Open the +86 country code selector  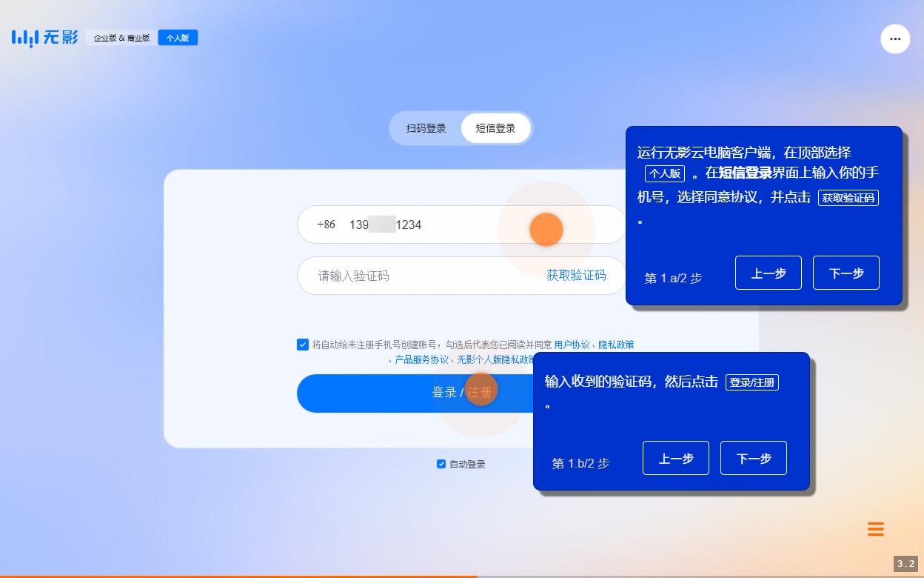[326, 225]
